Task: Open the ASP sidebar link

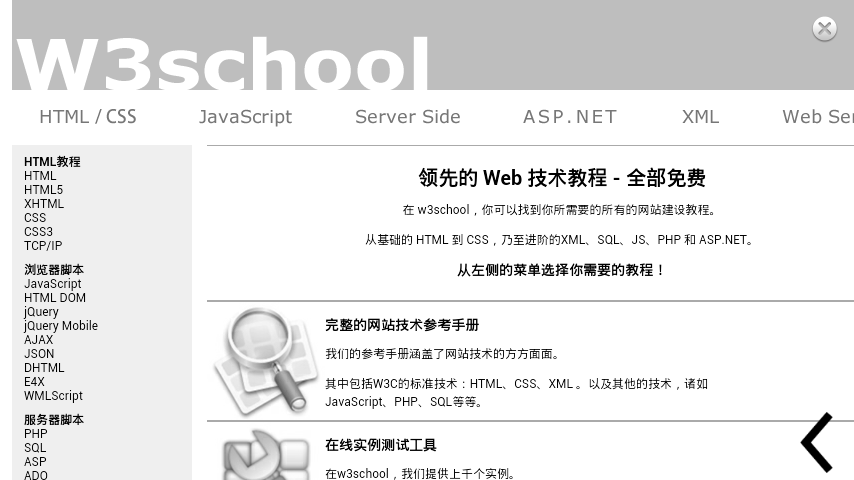Action: click(x=35, y=462)
